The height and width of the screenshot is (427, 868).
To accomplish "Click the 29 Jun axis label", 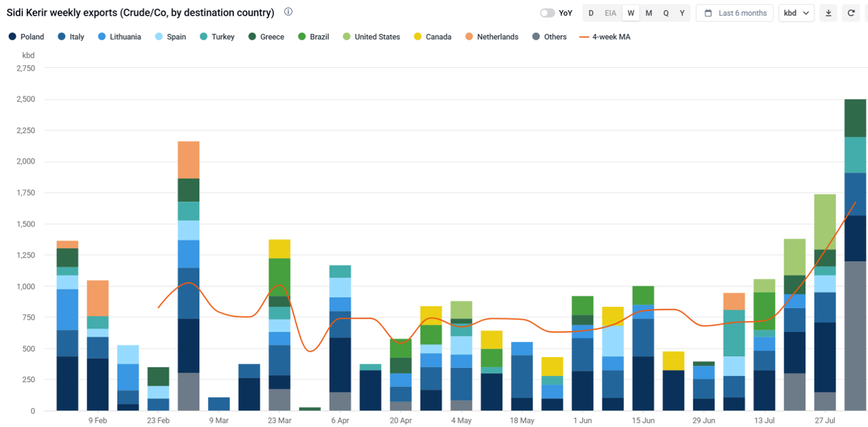I will point(704,421).
